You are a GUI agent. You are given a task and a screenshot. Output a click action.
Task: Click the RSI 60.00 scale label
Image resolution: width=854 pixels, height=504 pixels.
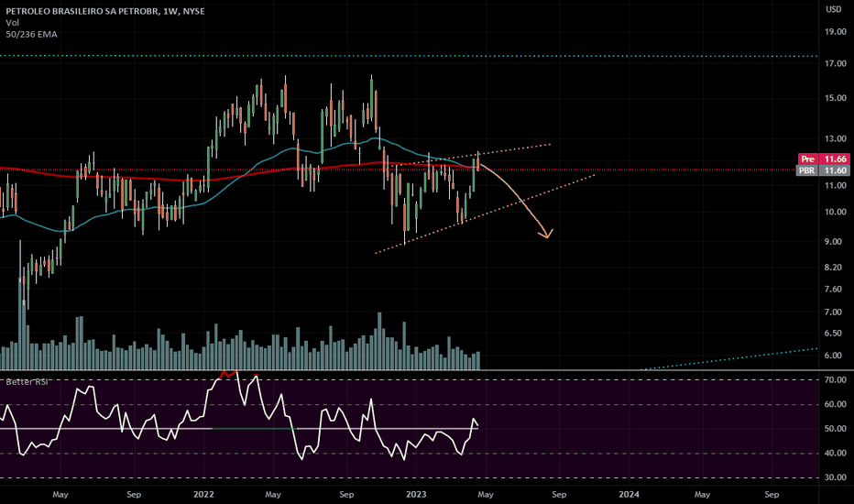(836, 404)
